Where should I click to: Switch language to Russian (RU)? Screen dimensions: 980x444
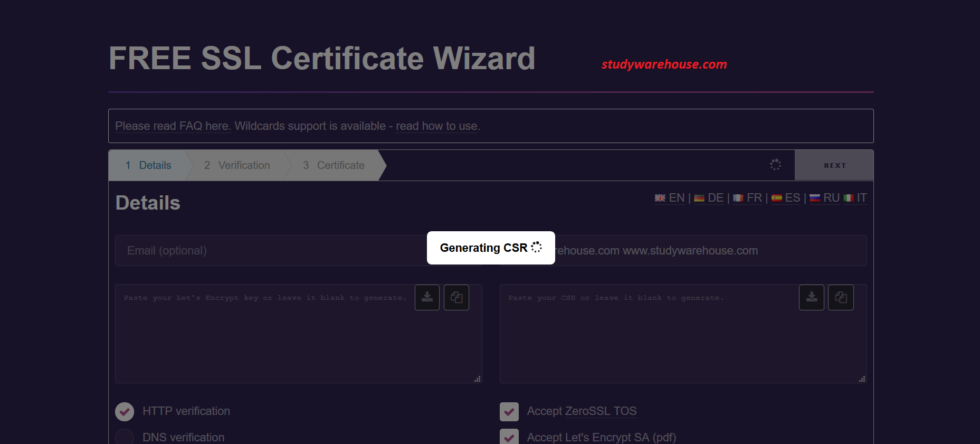click(x=824, y=198)
